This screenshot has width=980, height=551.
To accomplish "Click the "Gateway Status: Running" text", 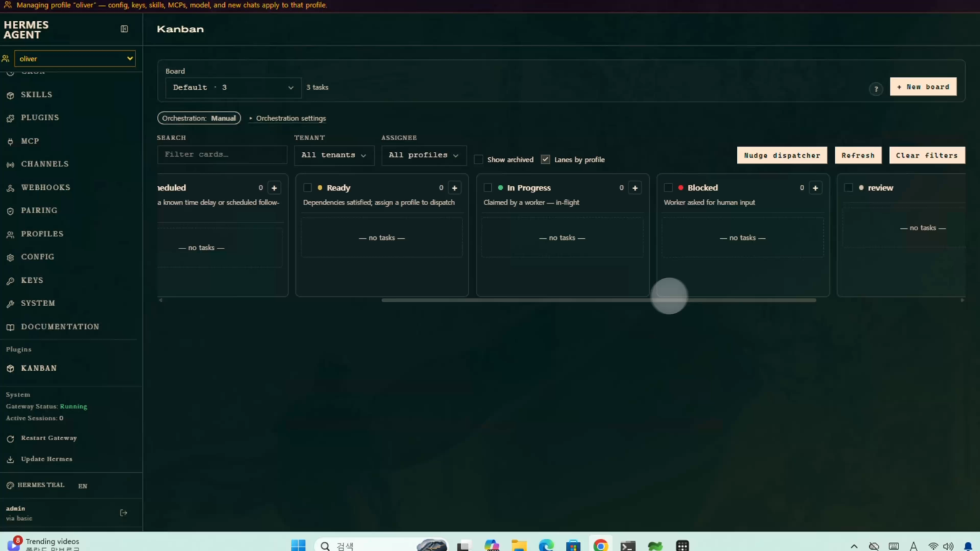I will [47, 407].
